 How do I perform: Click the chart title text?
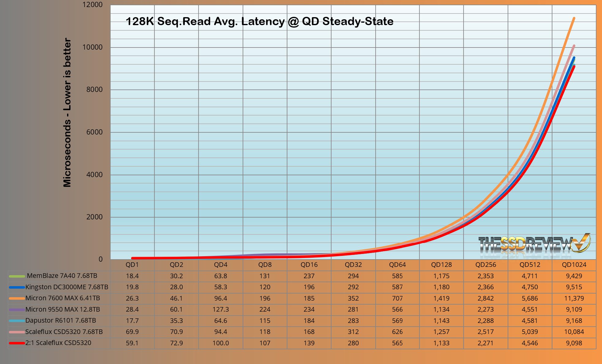click(x=259, y=21)
